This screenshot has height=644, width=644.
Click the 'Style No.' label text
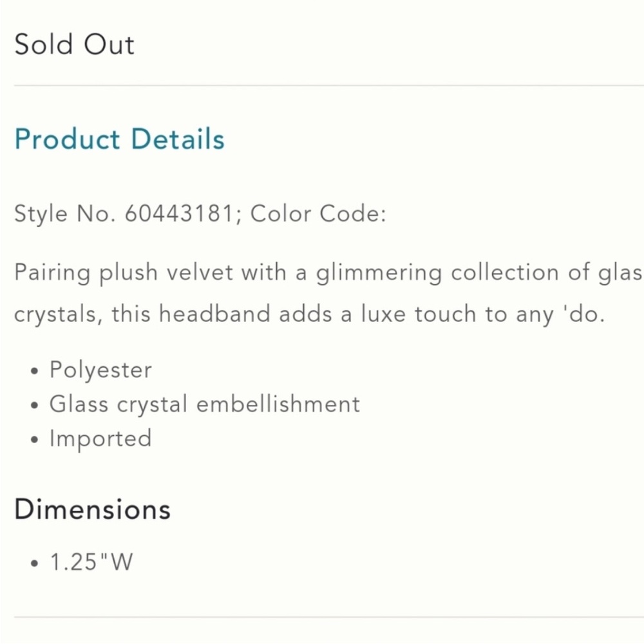(x=65, y=214)
